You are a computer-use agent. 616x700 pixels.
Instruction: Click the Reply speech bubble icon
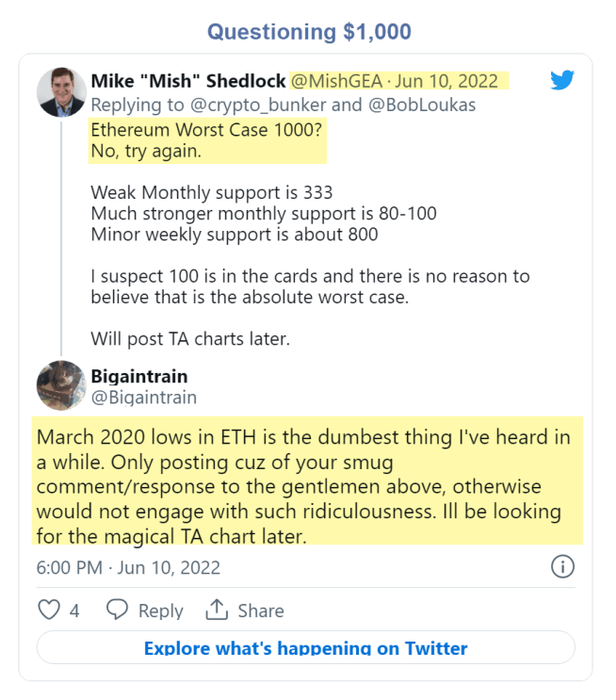[x=117, y=610]
